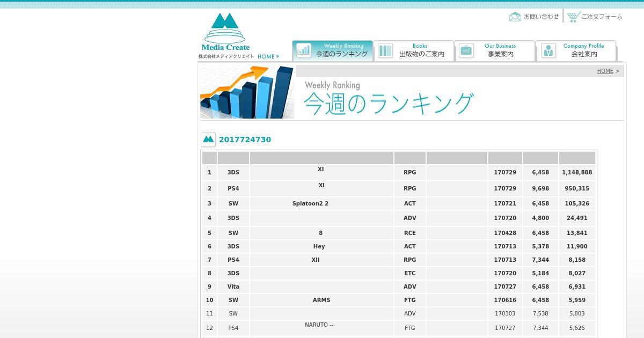Click the 1,148,888 total sales value
This screenshot has width=644, height=338.
coord(577,172)
